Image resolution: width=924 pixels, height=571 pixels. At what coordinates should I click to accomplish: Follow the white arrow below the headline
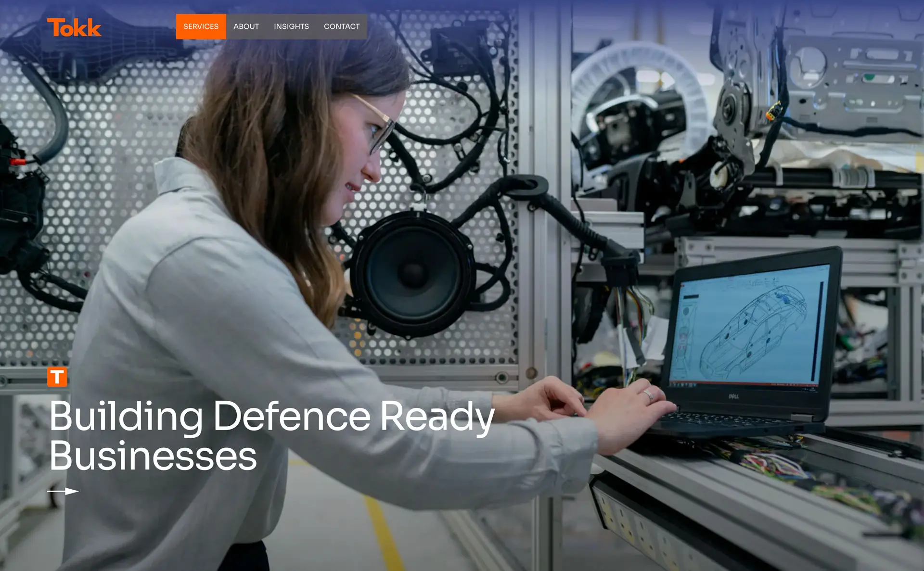63,491
